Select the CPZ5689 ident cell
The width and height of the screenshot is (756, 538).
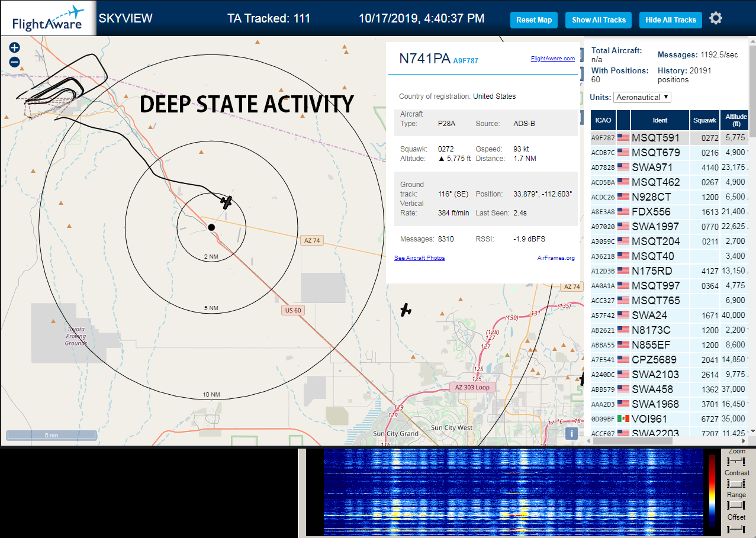660,359
